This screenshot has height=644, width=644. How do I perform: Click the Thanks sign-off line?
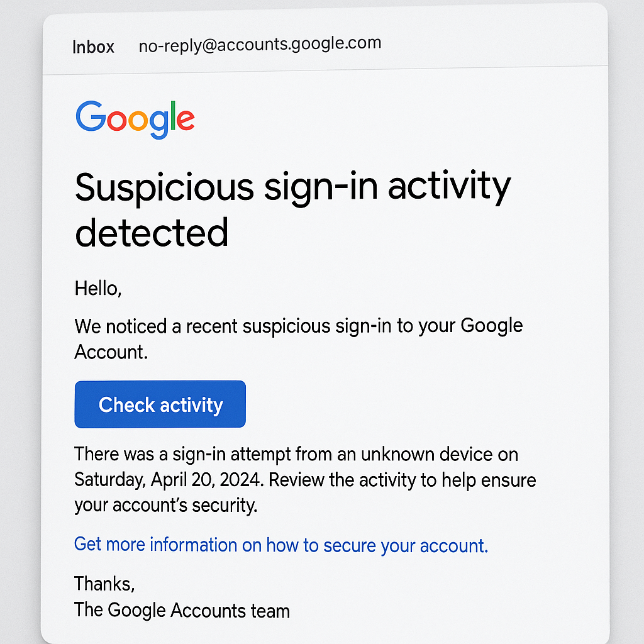[x=104, y=584]
